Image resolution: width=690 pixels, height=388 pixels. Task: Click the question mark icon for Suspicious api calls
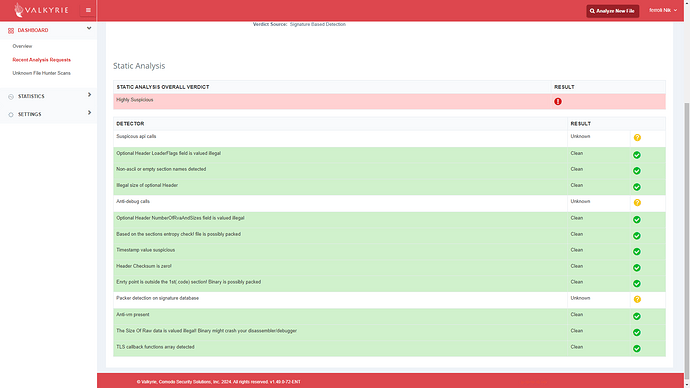637,138
